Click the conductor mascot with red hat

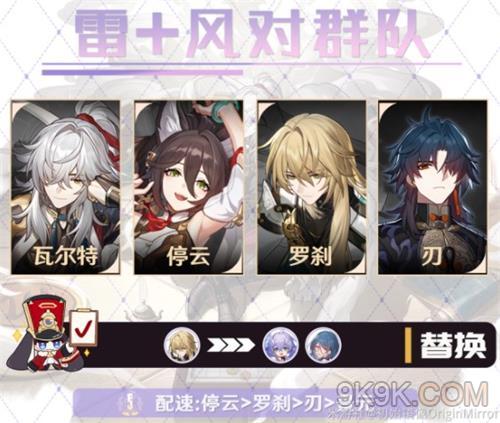[43, 335]
